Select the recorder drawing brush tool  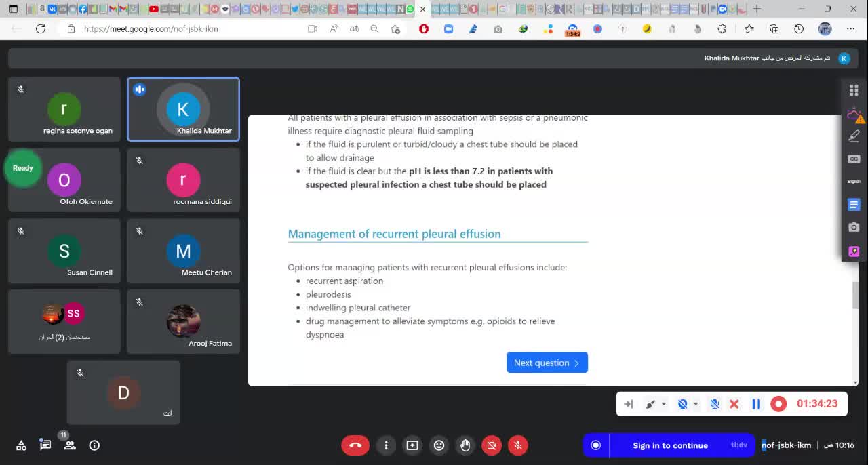(x=650, y=404)
